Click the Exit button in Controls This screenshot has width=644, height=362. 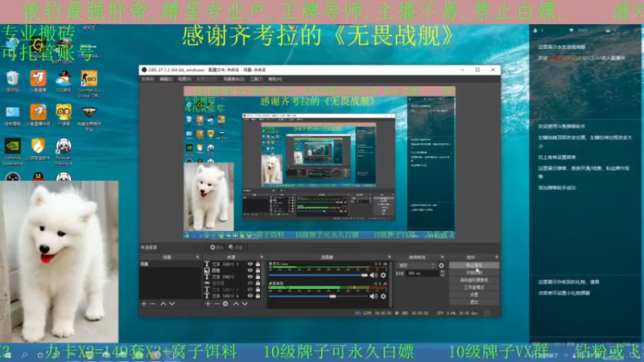[x=474, y=302]
